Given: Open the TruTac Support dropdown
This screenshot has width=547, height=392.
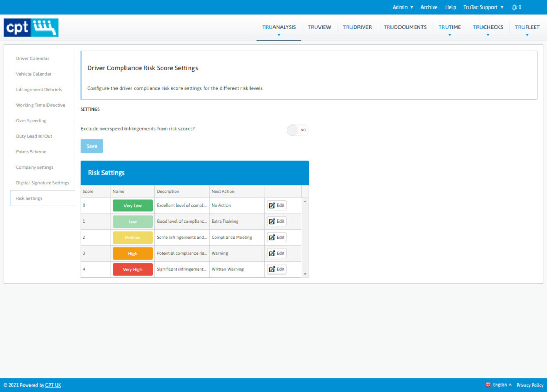Looking at the screenshot, I should point(482,7).
